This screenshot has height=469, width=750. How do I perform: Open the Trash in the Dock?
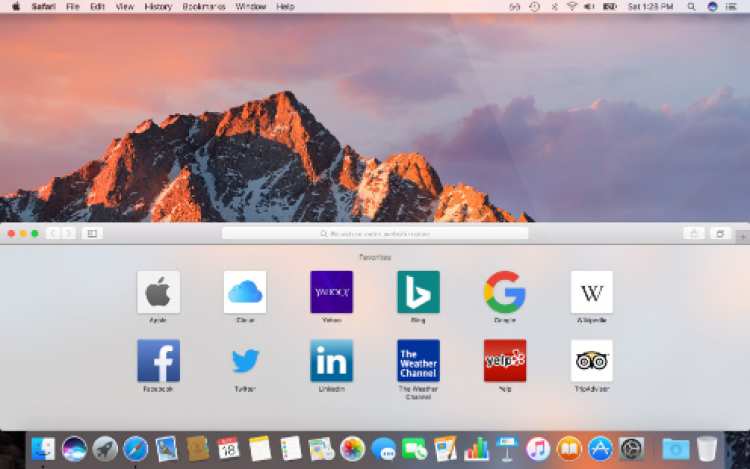(707, 449)
